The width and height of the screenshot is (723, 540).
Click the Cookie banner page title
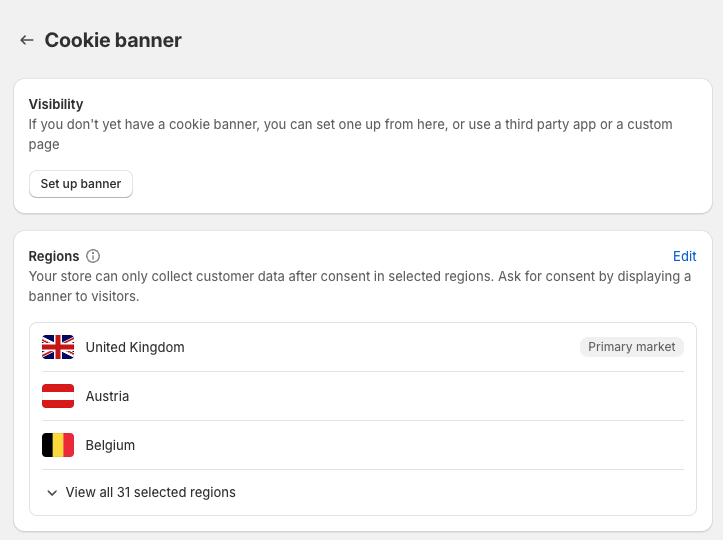point(113,40)
